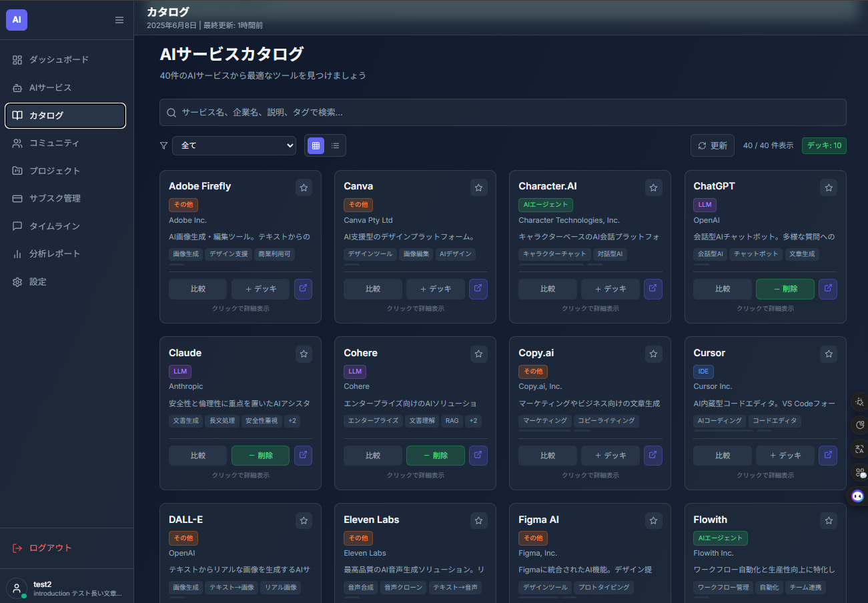Open the プロジェクト section
This screenshot has height=603, width=868.
click(x=65, y=171)
